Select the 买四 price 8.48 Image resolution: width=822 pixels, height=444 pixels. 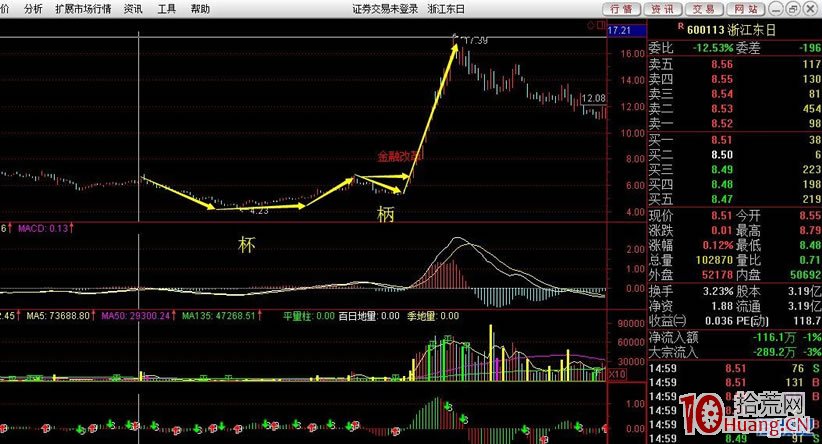(722, 184)
